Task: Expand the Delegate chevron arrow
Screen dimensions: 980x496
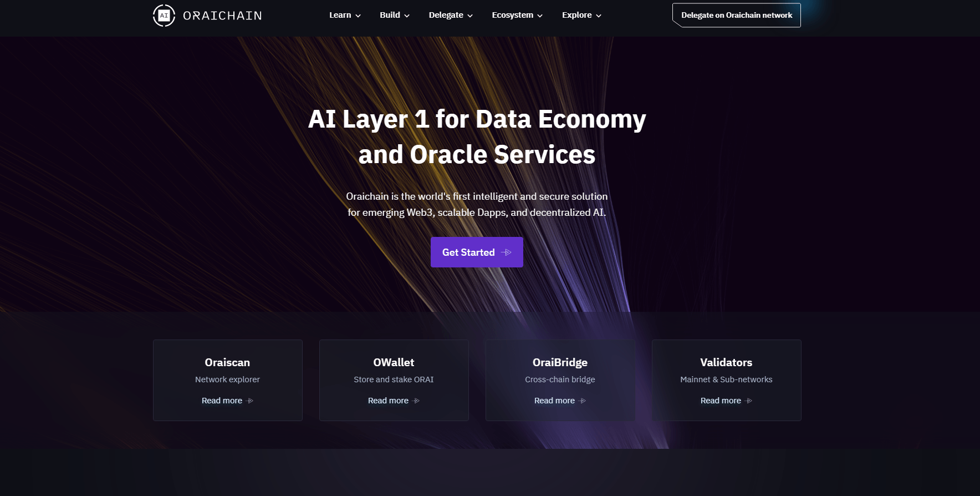Action: 470,16
